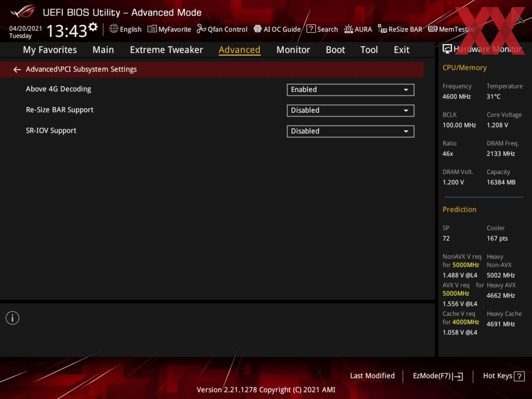Open the MemTest86 memory icon
The image size is (532, 399).
[x=433, y=29]
